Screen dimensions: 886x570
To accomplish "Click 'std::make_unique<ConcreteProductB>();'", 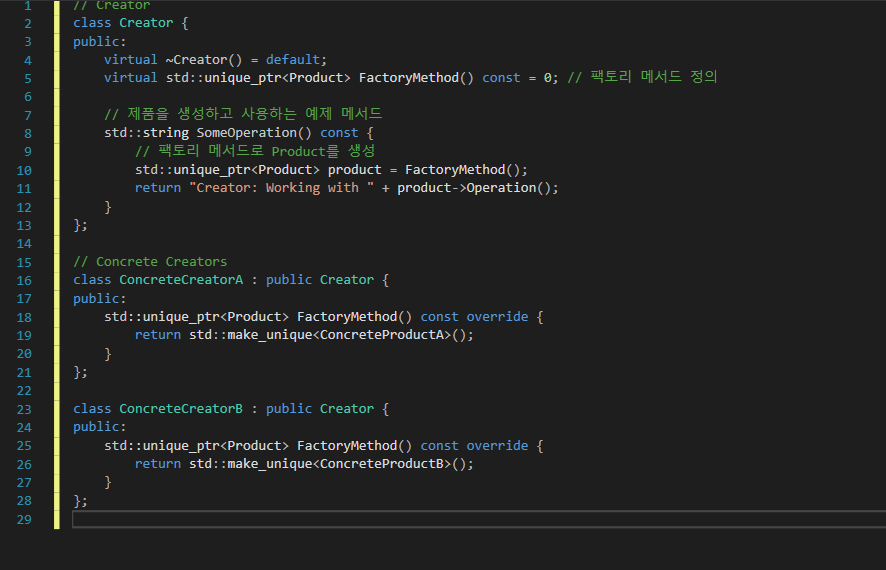I will pos(331,464).
